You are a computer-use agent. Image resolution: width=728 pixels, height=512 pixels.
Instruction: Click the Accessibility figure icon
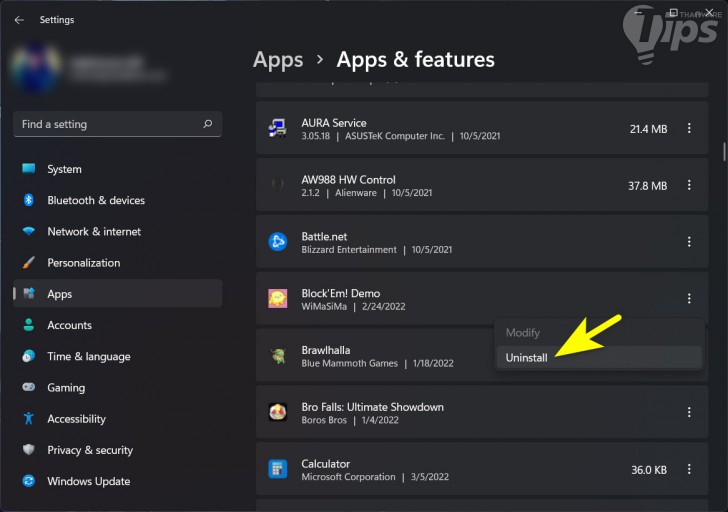[29, 418]
